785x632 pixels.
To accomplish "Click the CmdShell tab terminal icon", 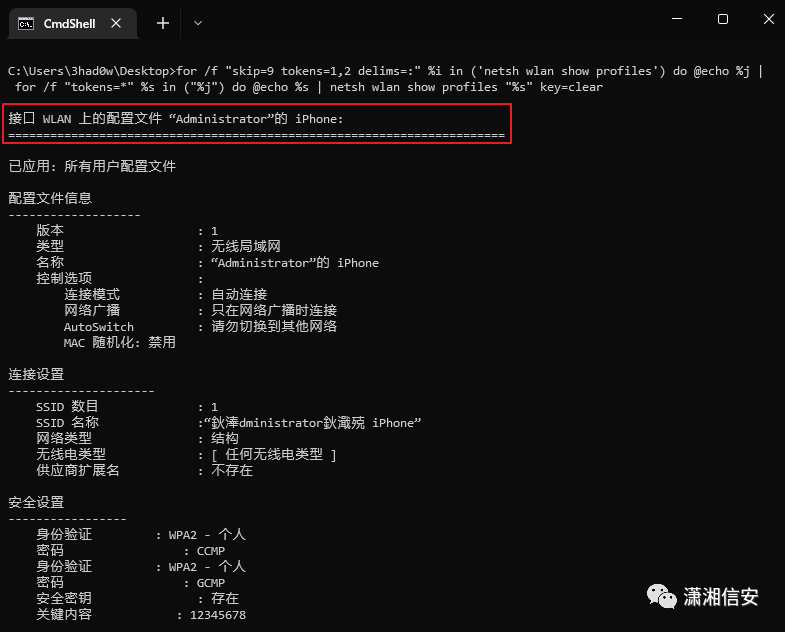I will 26,24.
